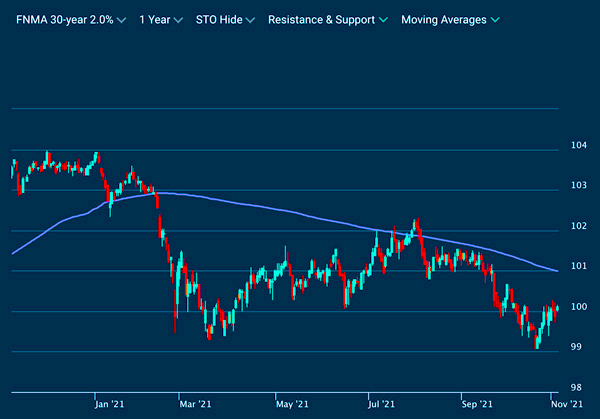Click the chevron arrow beside STO Hide
Viewport: 600px width, 419px height.
(x=250, y=20)
